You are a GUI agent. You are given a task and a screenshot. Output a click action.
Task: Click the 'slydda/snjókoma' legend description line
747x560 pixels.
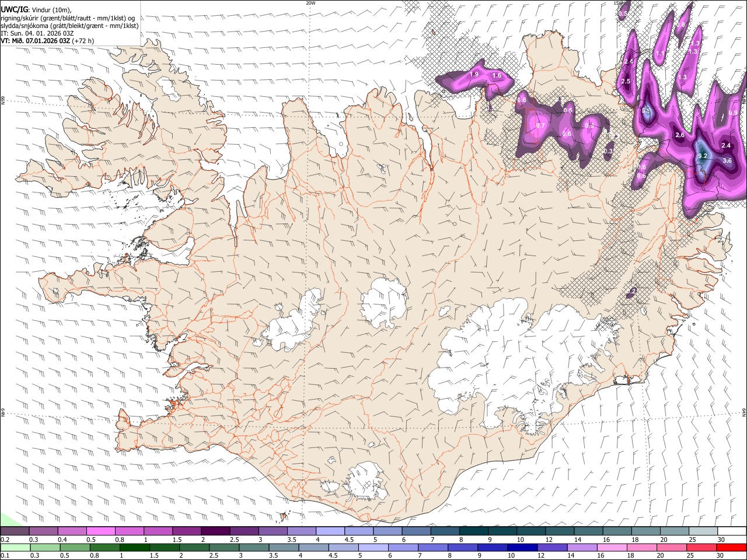[69, 25]
